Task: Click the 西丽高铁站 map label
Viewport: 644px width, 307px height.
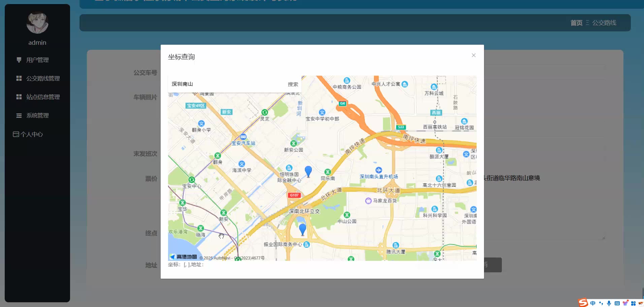Action: [x=435, y=127]
